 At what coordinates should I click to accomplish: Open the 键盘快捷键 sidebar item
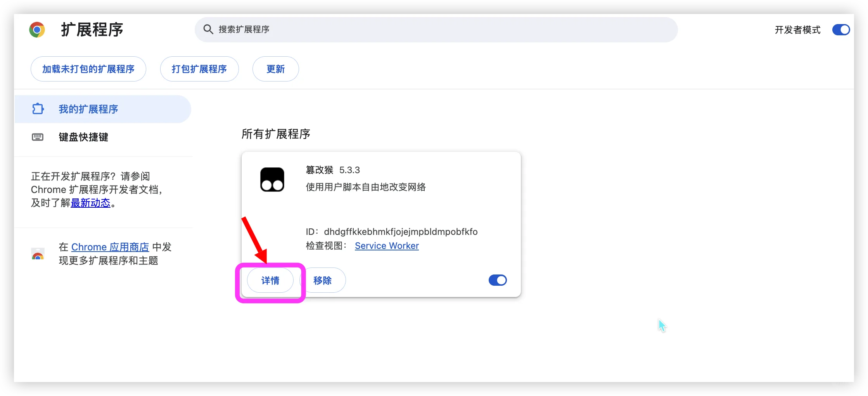click(x=103, y=137)
